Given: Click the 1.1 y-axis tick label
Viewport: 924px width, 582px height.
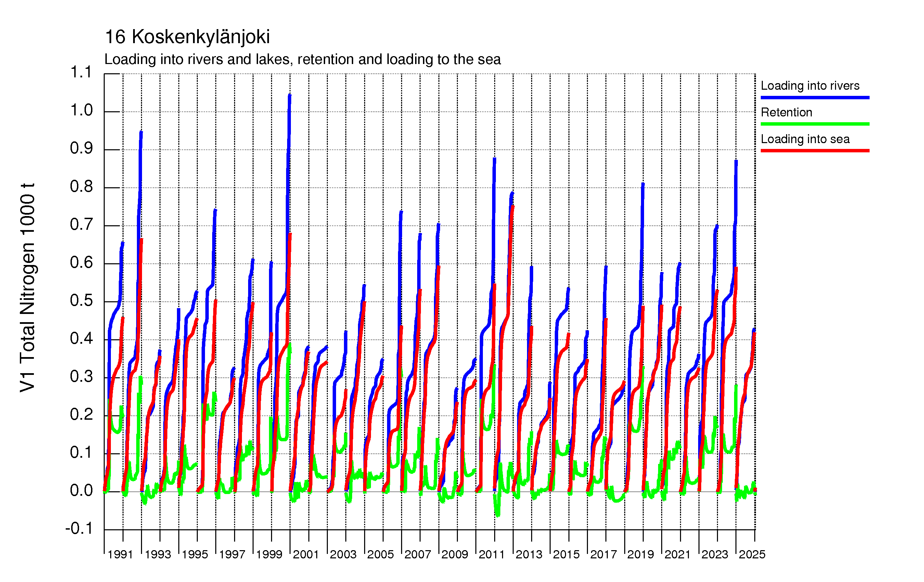Looking at the screenshot, I should tap(81, 72).
